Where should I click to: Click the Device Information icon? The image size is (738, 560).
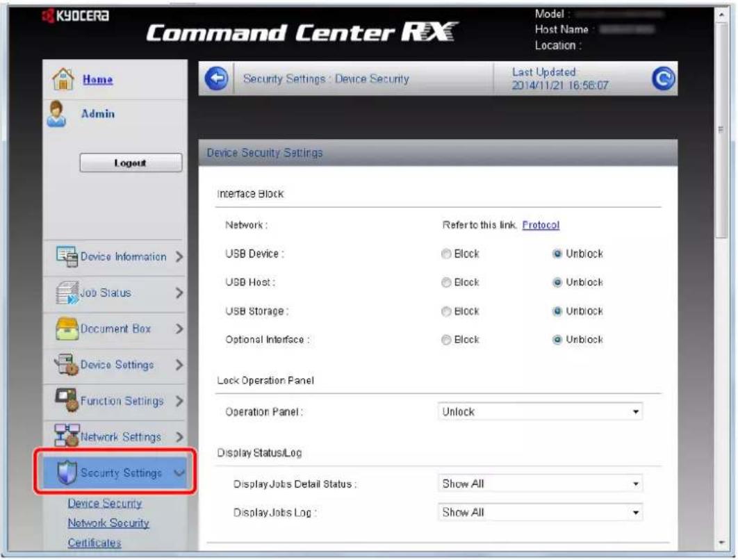pyautogui.click(x=67, y=256)
